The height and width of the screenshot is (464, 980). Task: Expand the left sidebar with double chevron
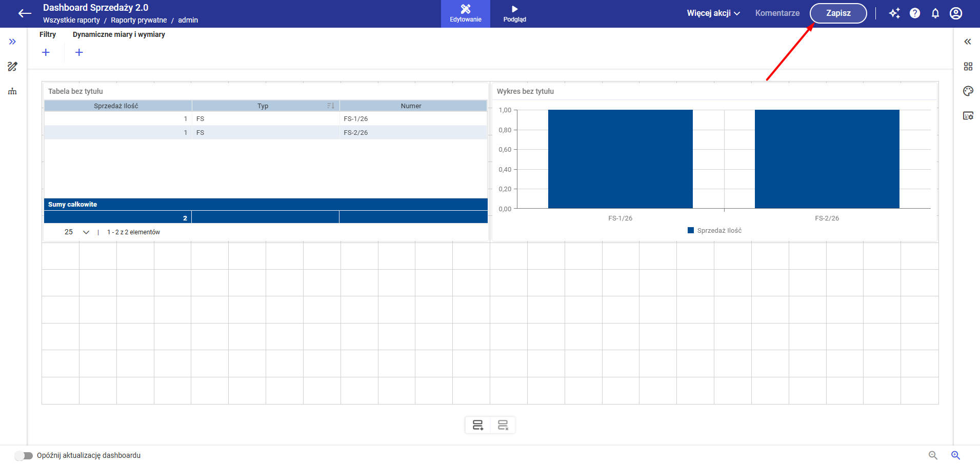pyautogui.click(x=12, y=42)
